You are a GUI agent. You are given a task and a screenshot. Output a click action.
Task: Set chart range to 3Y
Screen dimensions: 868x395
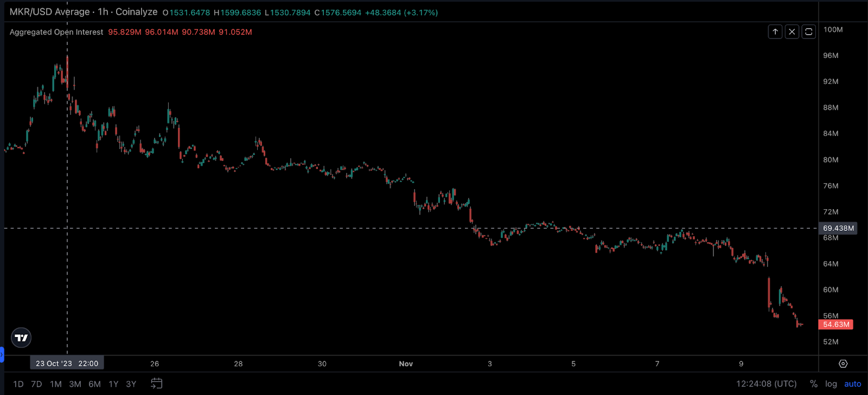coord(131,384)
